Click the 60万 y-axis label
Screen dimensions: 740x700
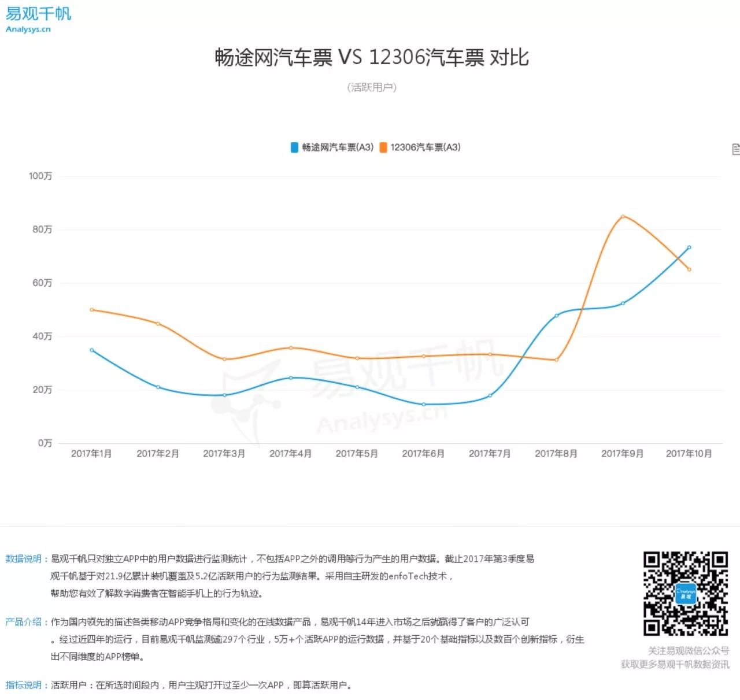click(x=42, y=283)
